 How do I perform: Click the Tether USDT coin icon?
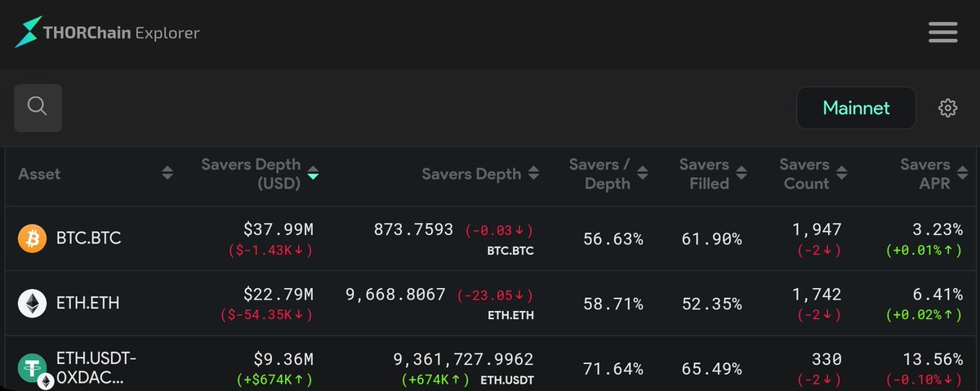[x=33, y=369]
